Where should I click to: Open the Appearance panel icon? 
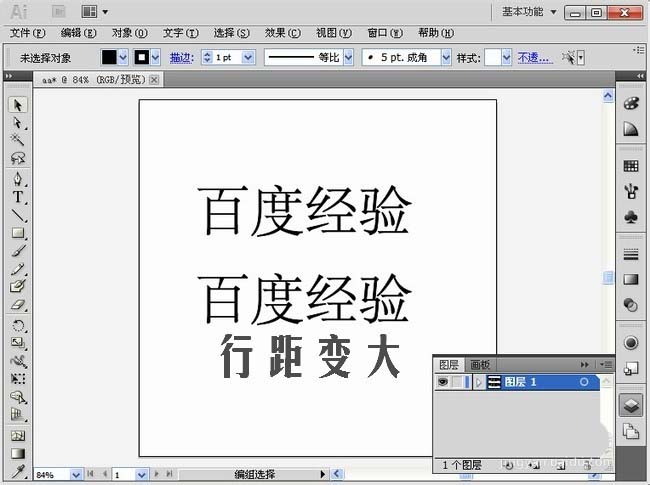click(x=631, y=343)
